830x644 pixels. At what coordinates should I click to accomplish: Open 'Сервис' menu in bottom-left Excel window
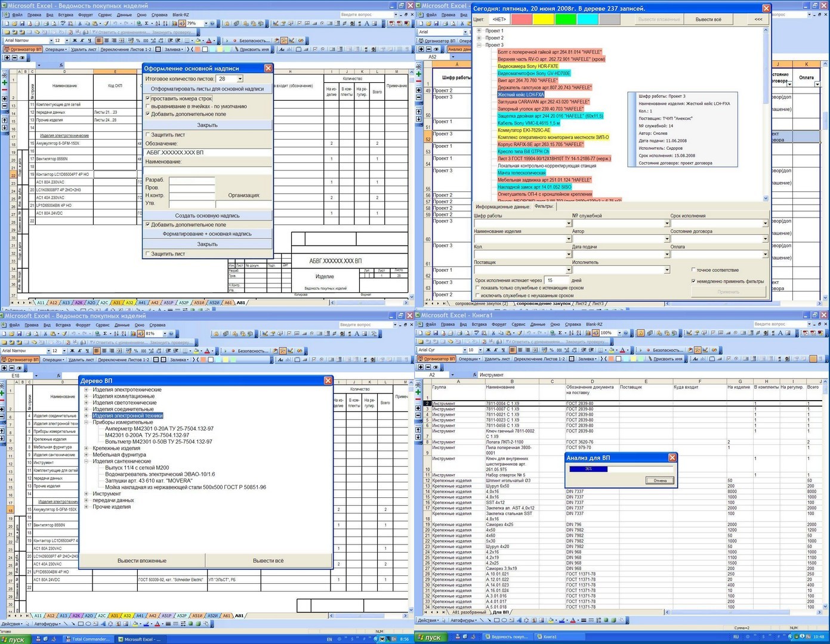103,325
